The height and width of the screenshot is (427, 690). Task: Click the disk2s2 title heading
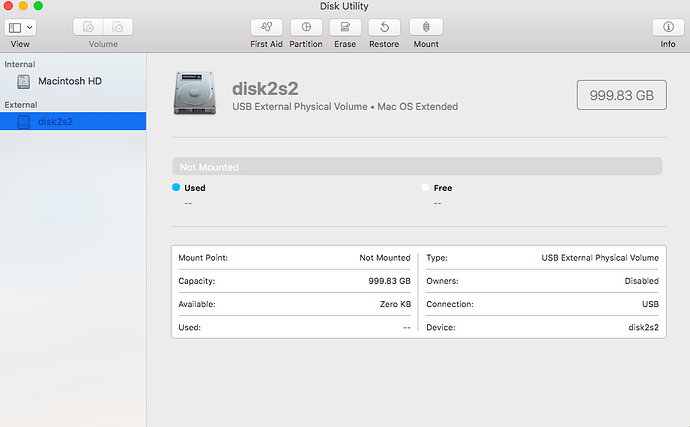coord(265,88)
